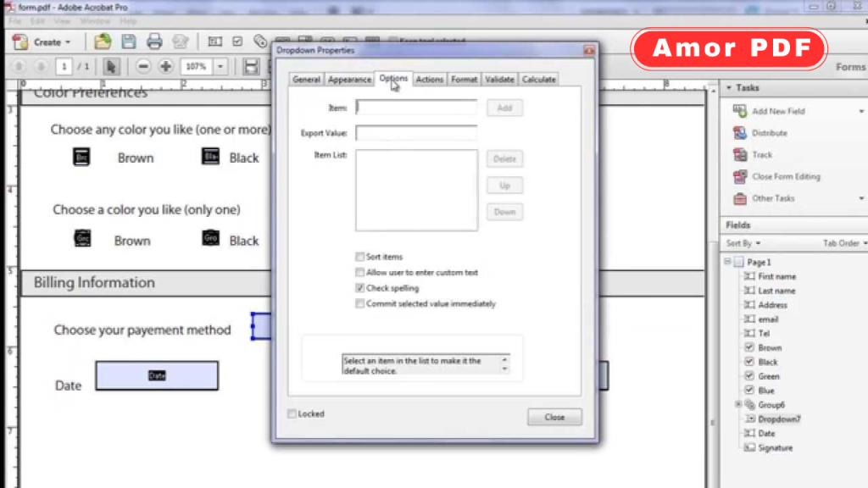Image resolution: width=868 pixels, height=488 pixels.
Task: Click inside the Item List box
Action: (x=416, y=190)
